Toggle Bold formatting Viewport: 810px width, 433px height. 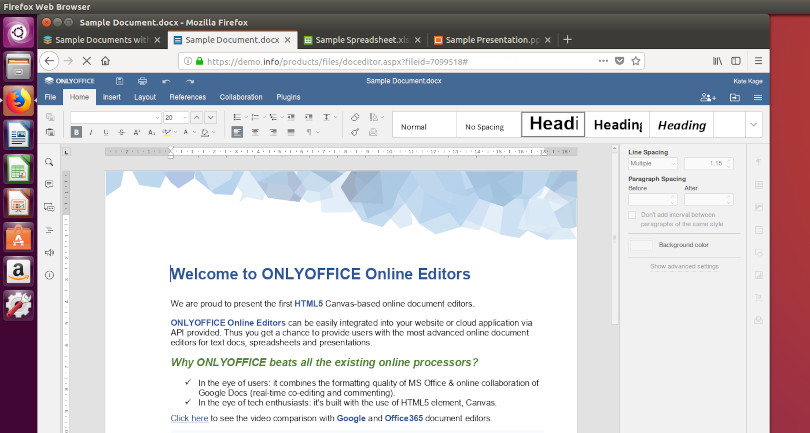click(76, 132)
